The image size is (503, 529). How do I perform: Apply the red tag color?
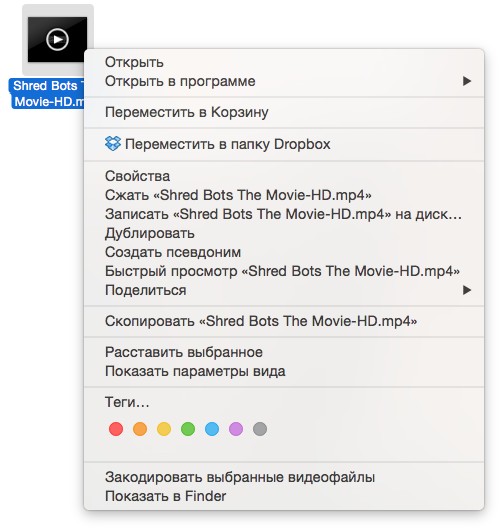coord(116,429)
